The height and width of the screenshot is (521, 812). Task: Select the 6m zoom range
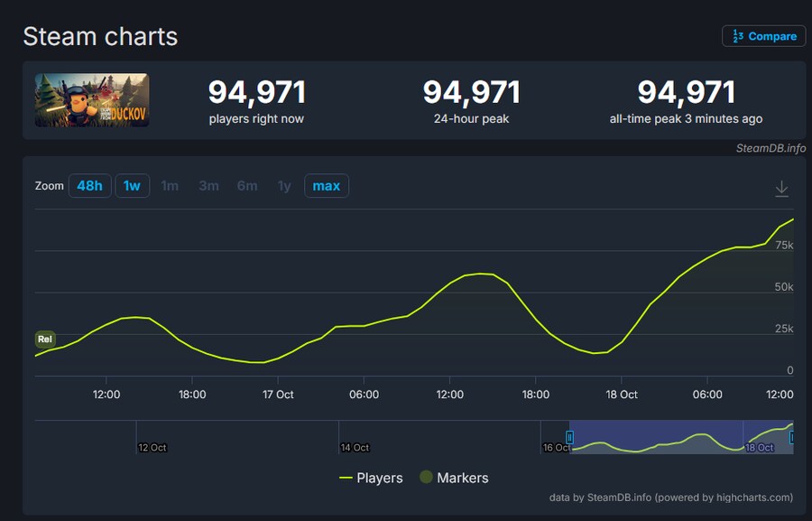247,186
